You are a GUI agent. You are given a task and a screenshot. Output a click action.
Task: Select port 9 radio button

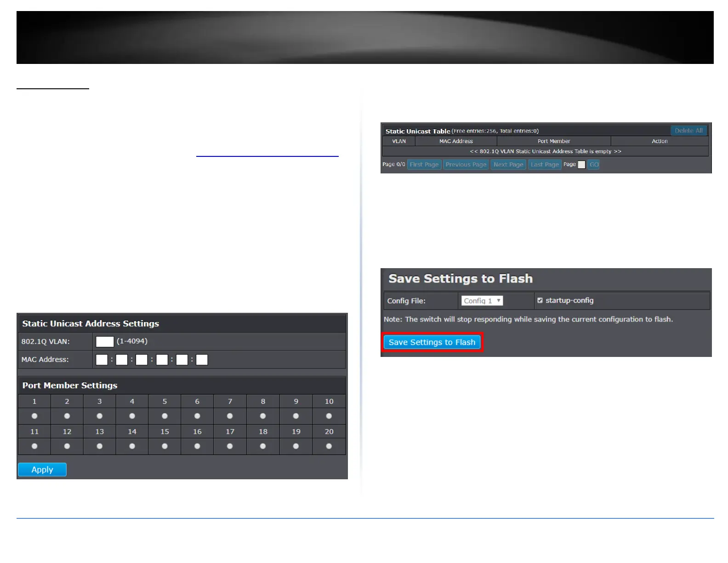[x=296, y=416]
